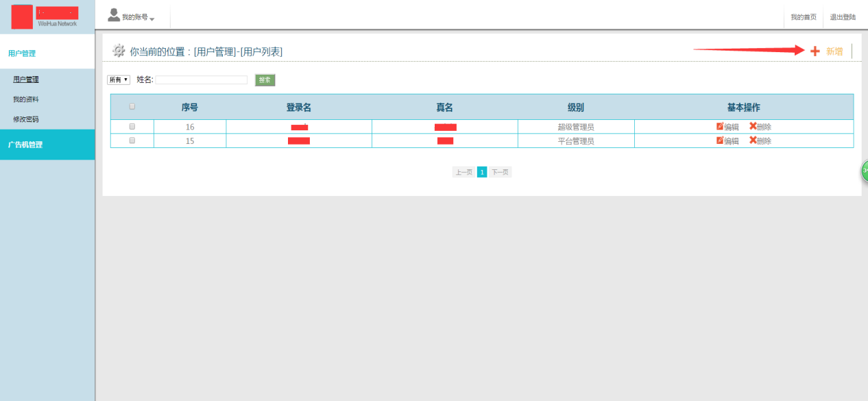Click into the 姓名 search input field
This screenshot has height=401, width=868.
coord(201,80)
